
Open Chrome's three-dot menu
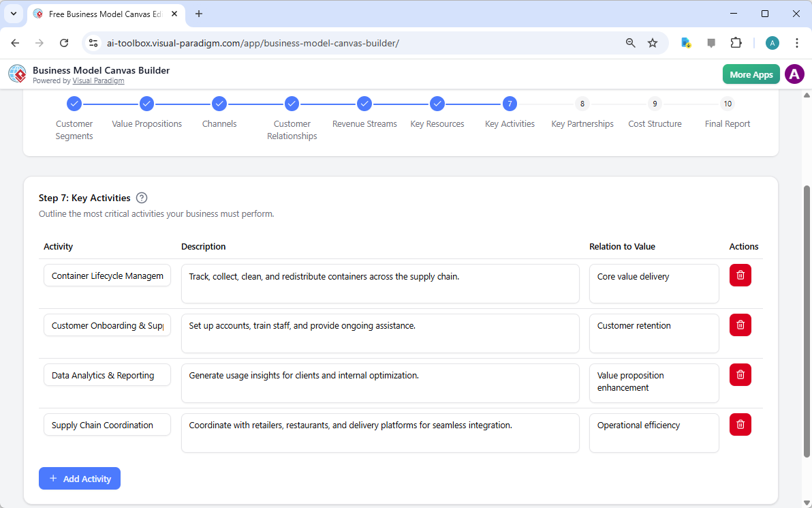click(797, 42)
